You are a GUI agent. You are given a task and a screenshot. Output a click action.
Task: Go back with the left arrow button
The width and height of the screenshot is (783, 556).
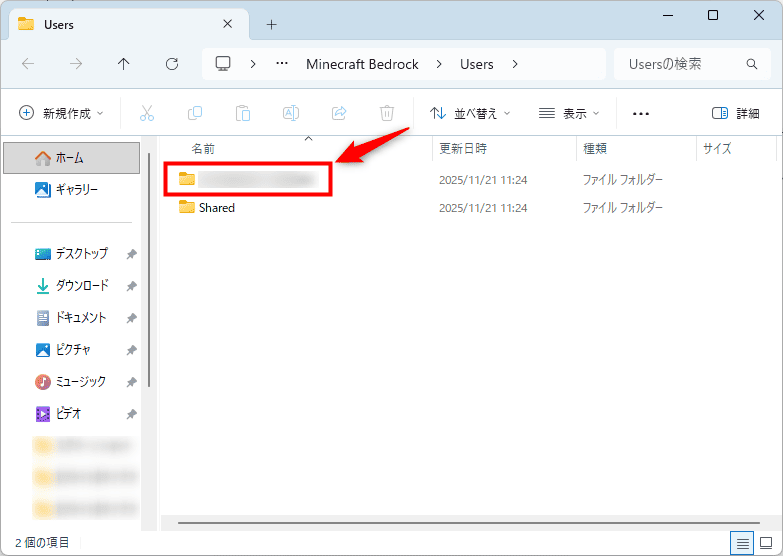click(28, 64)
